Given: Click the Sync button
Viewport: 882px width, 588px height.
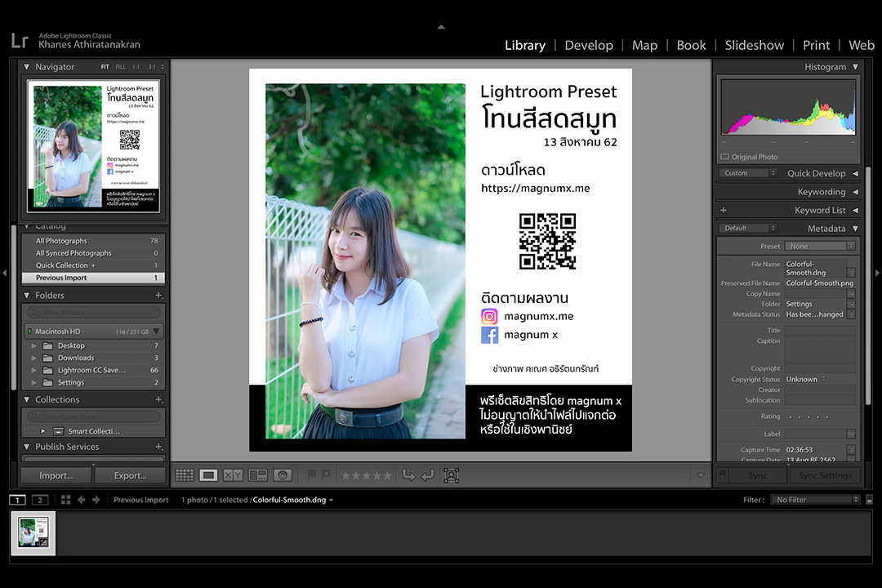Looking at the screenshot, I should (x=757, y=475).
